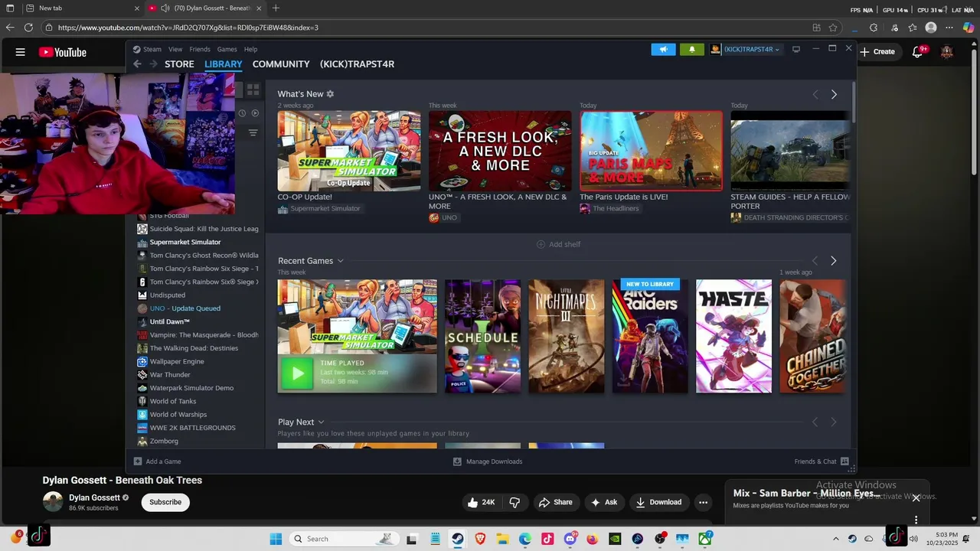980x551 pixels.
Task: Play Supermarket Simulator with green play button
Action: tap(297, 373)
